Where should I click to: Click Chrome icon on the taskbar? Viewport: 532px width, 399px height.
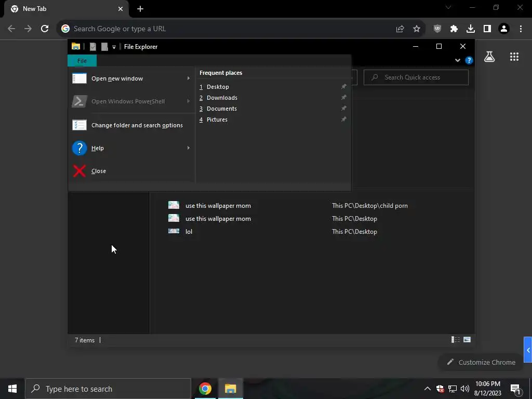pyautogui.click(x=205, y=389)
